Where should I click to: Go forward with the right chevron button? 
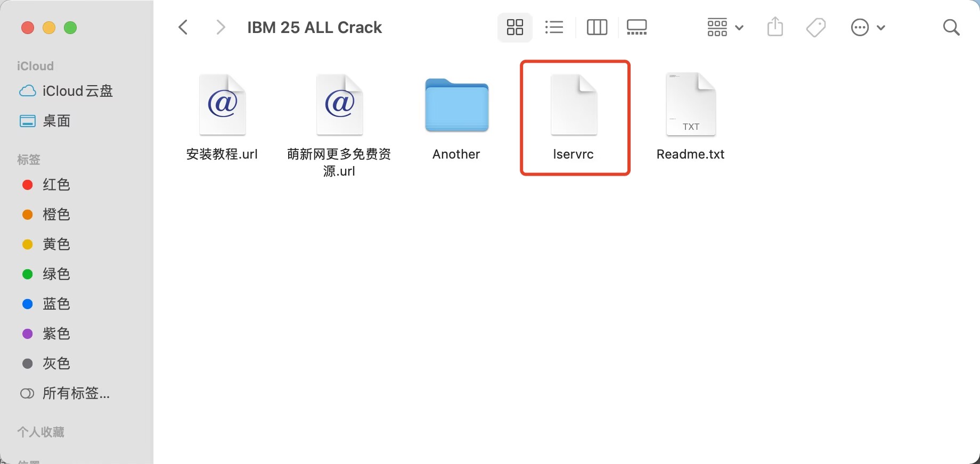pos(220,27)
